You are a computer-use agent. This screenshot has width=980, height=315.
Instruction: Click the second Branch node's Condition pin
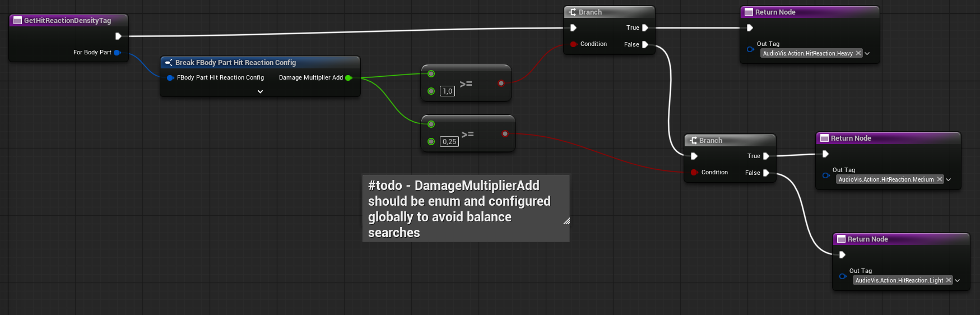click(x=694, y=173)
